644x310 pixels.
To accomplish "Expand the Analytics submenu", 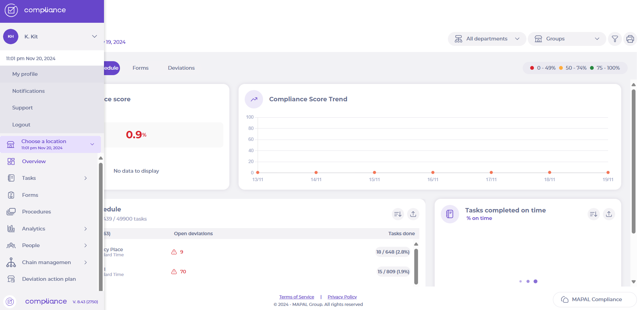I will point(85,229).
